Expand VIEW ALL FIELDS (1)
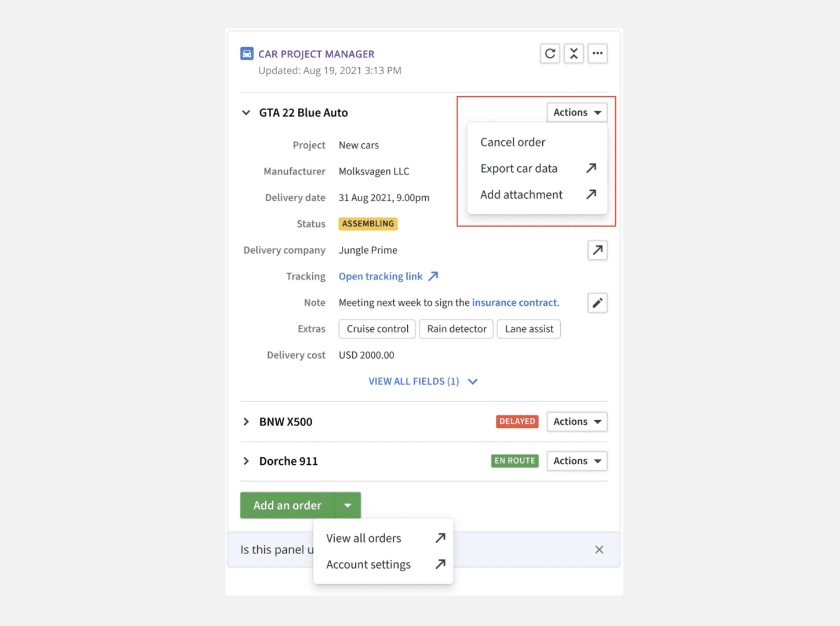 pyautogui.click(x=423, y=381)
